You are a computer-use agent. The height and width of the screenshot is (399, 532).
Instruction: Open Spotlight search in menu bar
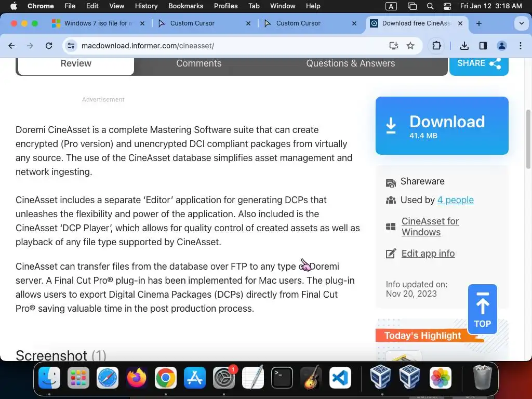click(x=430, y=6)
